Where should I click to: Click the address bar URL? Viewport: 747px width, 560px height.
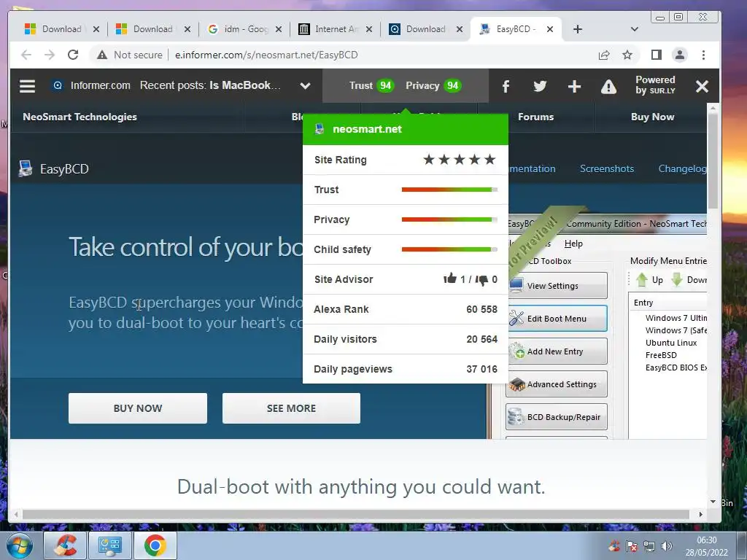click(x=266, y=55)
